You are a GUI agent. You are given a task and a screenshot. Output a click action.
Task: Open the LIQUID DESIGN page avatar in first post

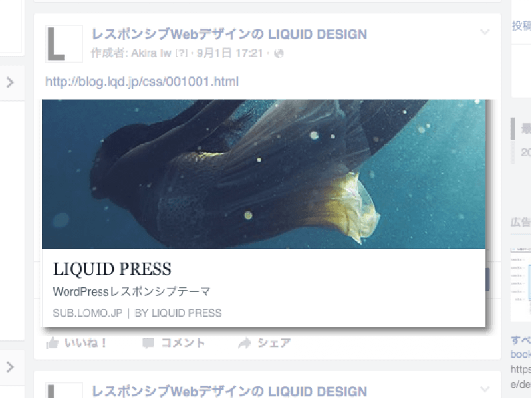click(x=64, y=43)
